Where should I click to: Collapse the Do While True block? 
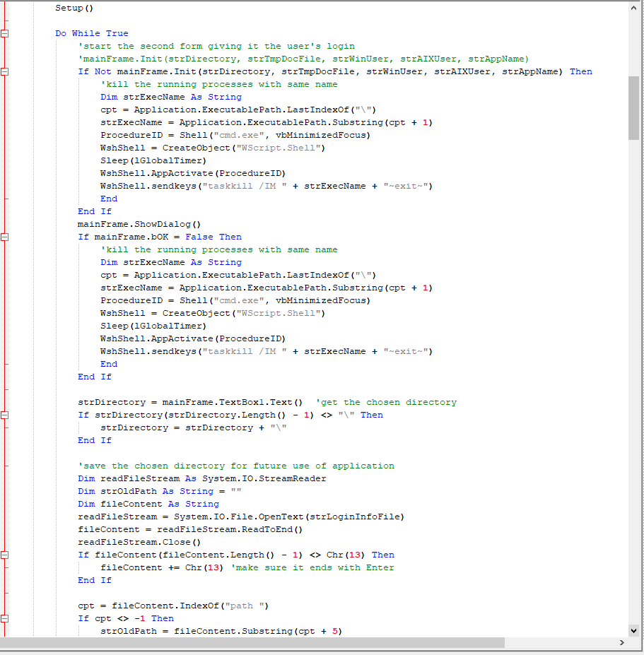point(5,33)
